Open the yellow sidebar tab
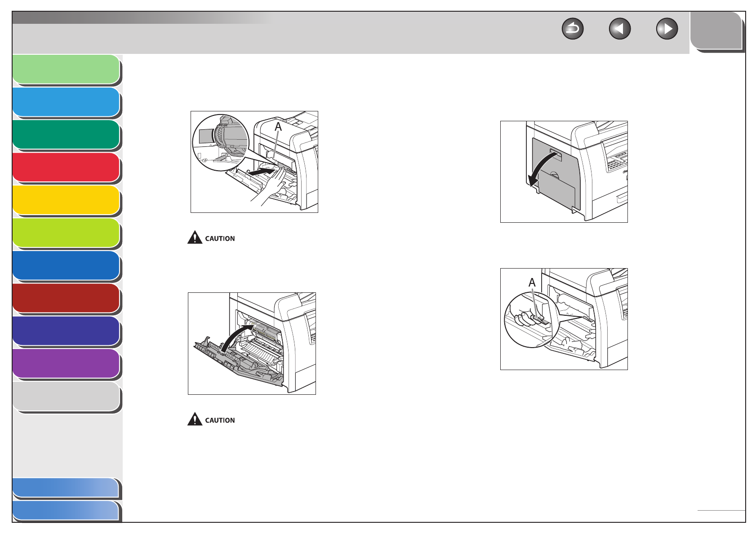This screenshot has width=756, height=534. click(67, 200)
